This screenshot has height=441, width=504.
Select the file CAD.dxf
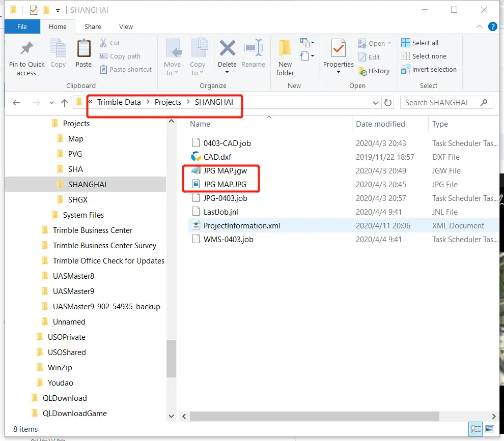point(217,157)
